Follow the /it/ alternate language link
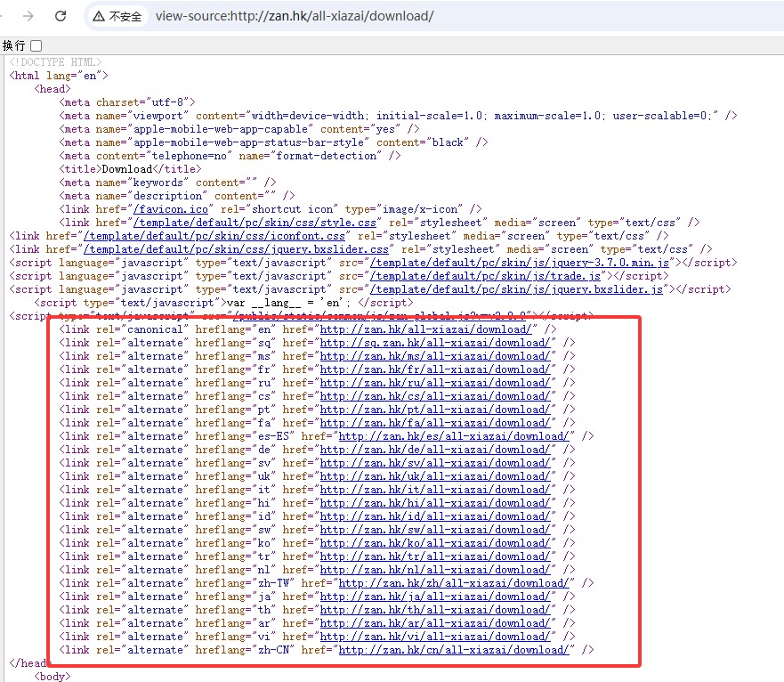 tap(435, 490)
